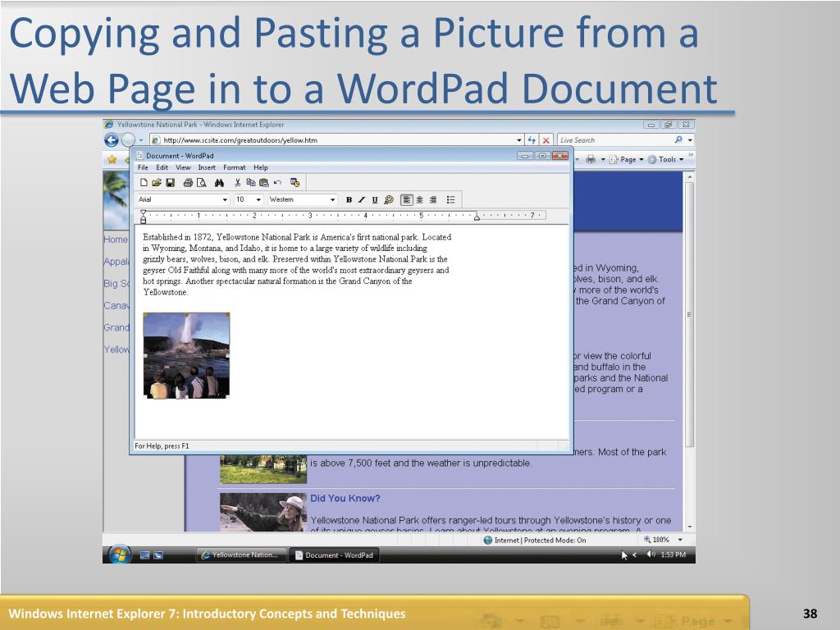Viewport: 840px width, 630px height.
Task: Click the Cut scissors icon
Action: (237, 183)
